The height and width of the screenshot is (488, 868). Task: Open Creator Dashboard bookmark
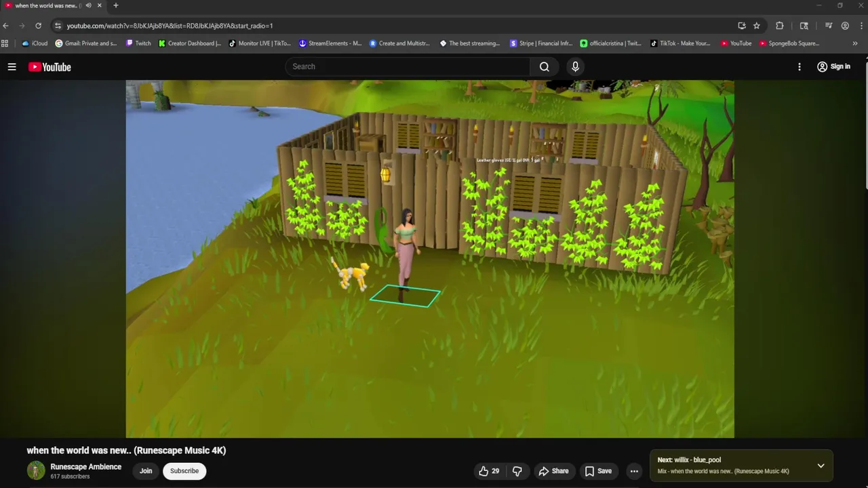tap(190, 43)
